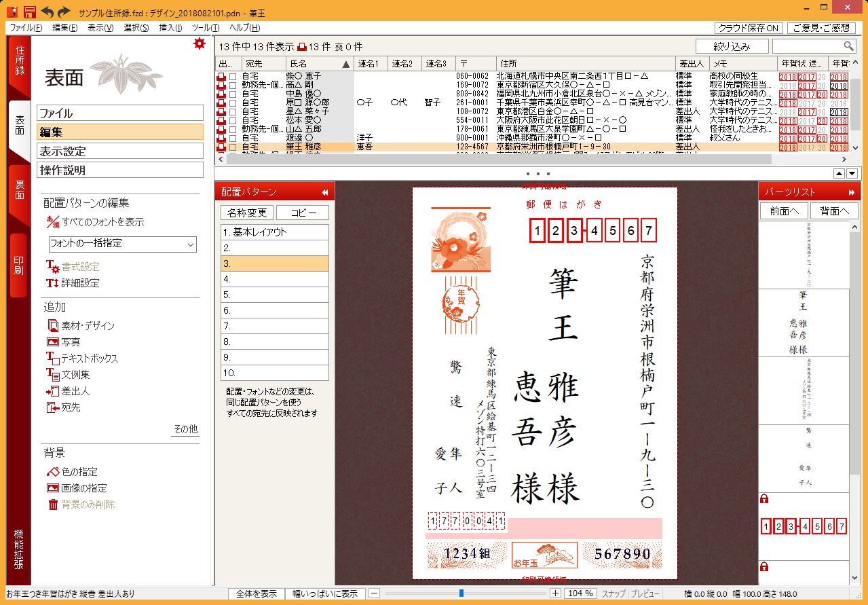Check the box for 松本 愛〇 row
Image resolution: width=868 pixels, height=605 pixels.
coord(233,120)
